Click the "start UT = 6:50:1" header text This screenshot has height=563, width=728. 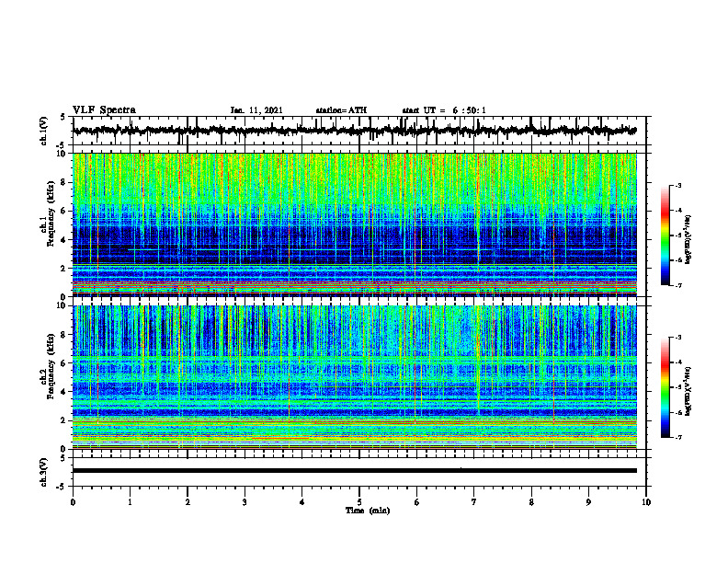444,110
